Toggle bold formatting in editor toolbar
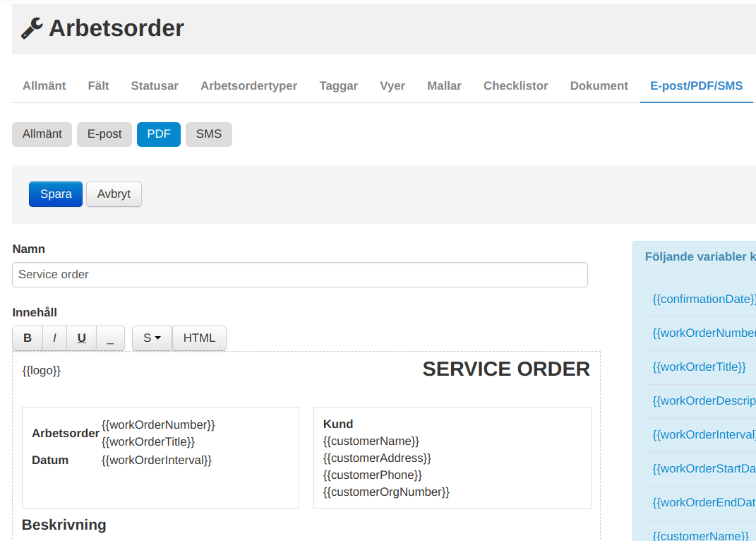 pyautogui.click(x=28, y=338)
